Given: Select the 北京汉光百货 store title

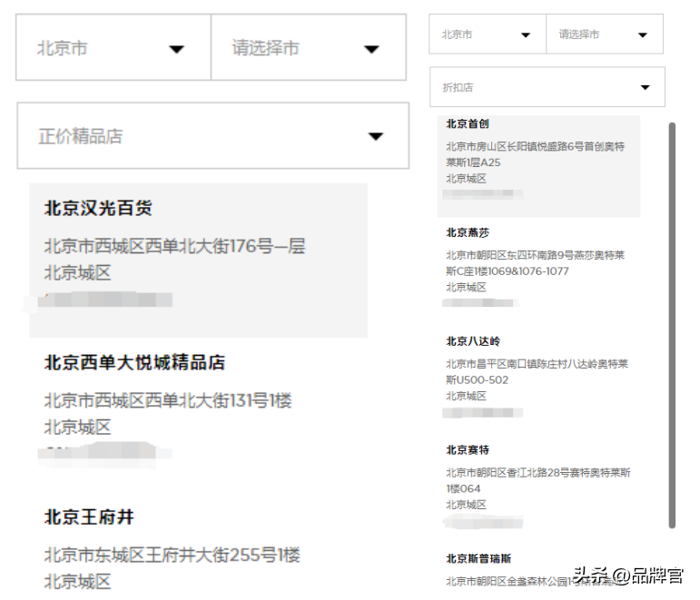Looking at the screenshot, I should [x=98, y=208].
